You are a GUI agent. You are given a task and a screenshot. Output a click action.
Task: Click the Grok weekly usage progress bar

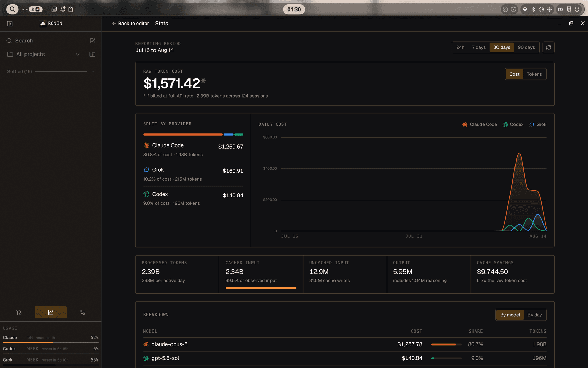click(x=51, y=365)
